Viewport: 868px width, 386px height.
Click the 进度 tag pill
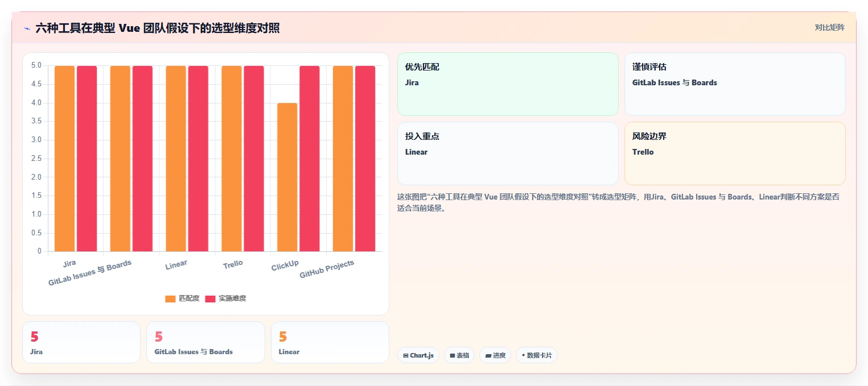tap(495, 355)
